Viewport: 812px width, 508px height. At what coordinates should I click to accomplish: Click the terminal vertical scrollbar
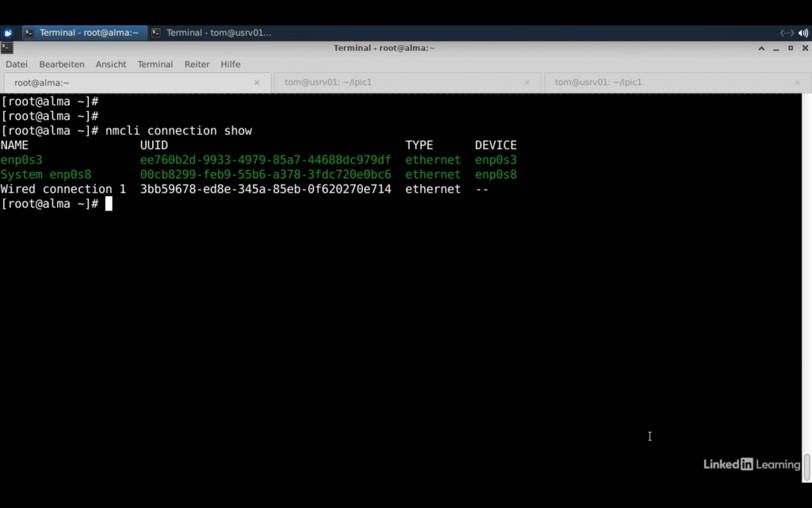807,467
